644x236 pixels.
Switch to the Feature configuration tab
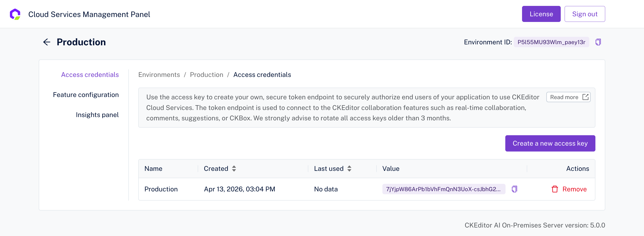(86, 94)
